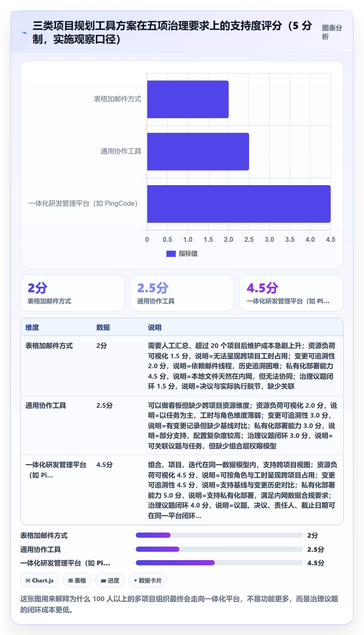Click the x-axis tick 4.5
Screen dimensions: 364x635
tap(330, 239)
